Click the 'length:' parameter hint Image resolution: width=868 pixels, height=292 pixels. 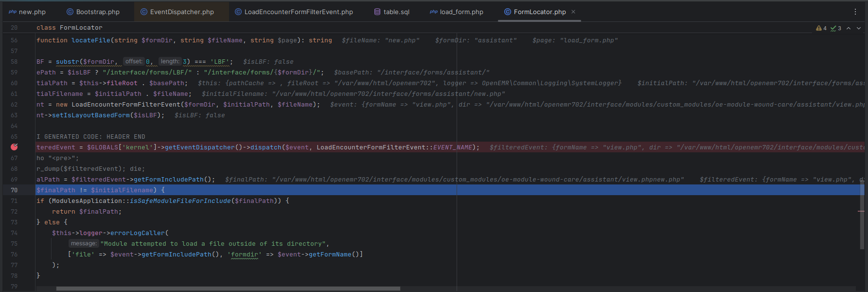170,61
